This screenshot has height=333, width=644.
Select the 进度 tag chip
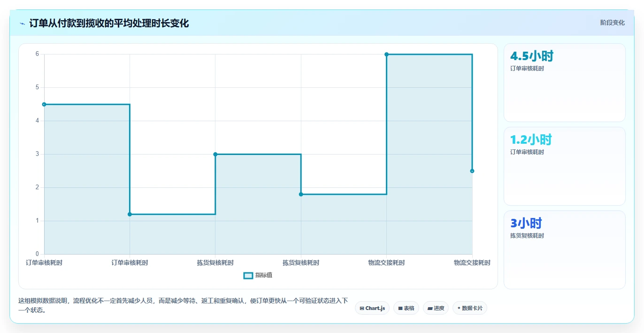click(x=436, y=308)
